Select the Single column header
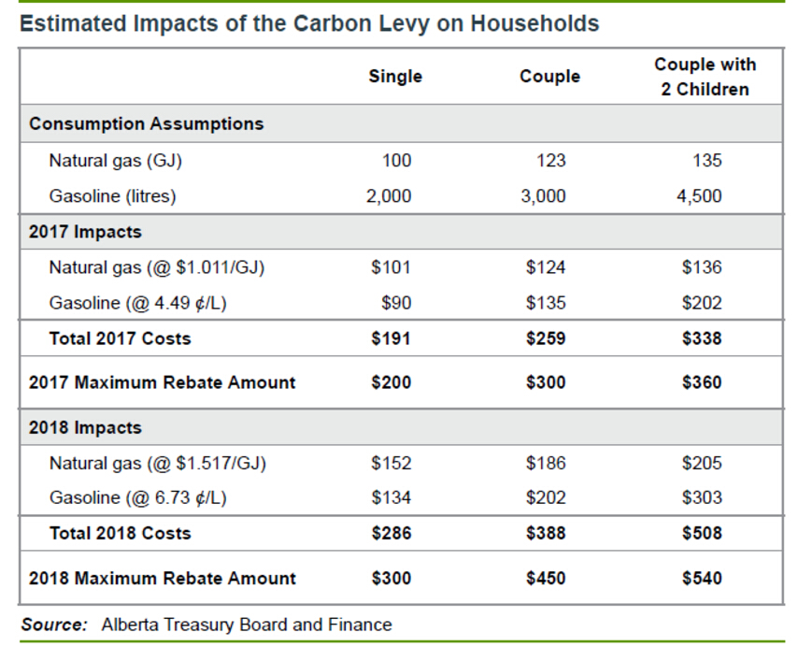 (395, 77)
